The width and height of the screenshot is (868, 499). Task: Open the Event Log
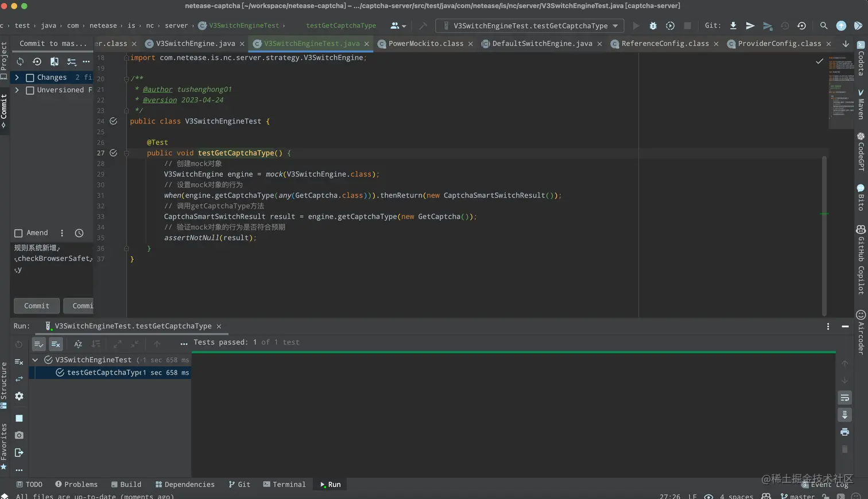(x=825, y=485)
